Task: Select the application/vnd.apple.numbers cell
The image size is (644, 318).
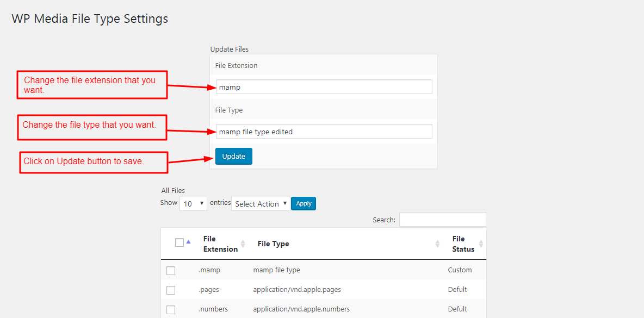Action: tap(301, 309)
